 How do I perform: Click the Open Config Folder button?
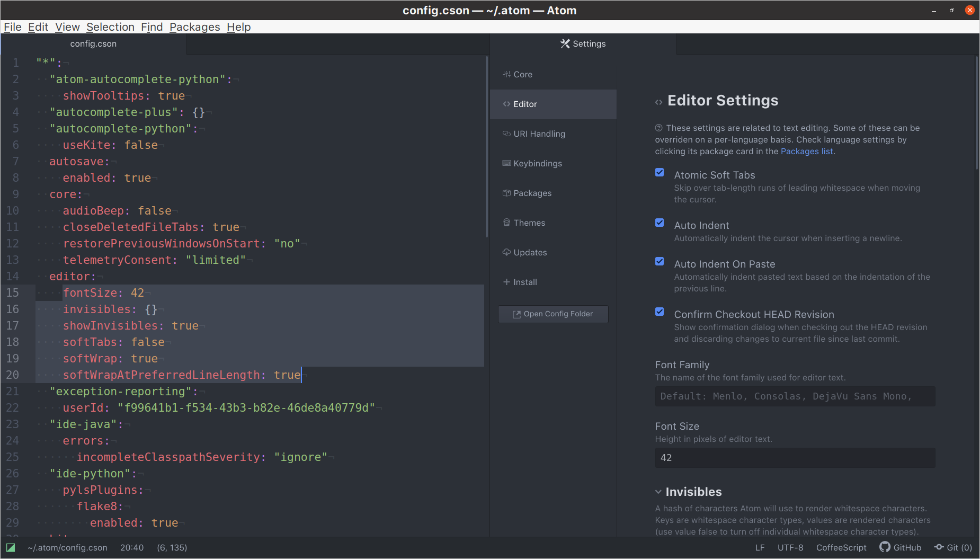[553, 314]
